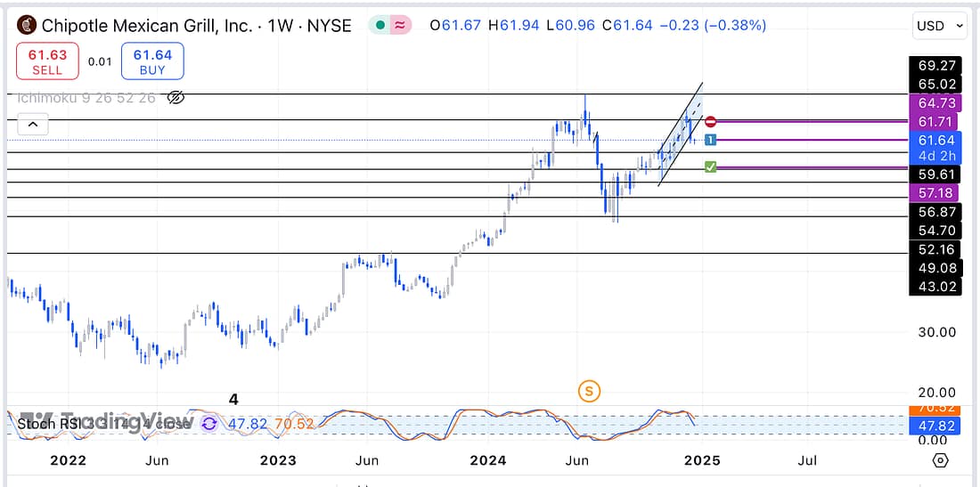
Task: Toggle Ichimoku indicator visibility eye icon
Action: [176, 98]
